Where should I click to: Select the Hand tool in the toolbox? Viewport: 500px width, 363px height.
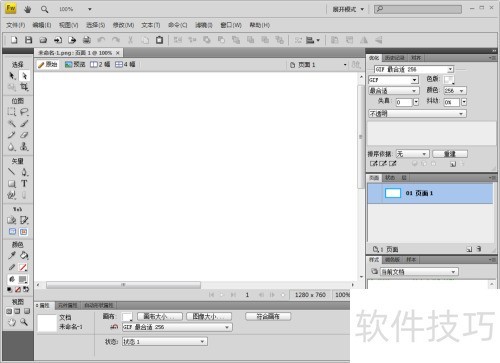pos(12,322)
